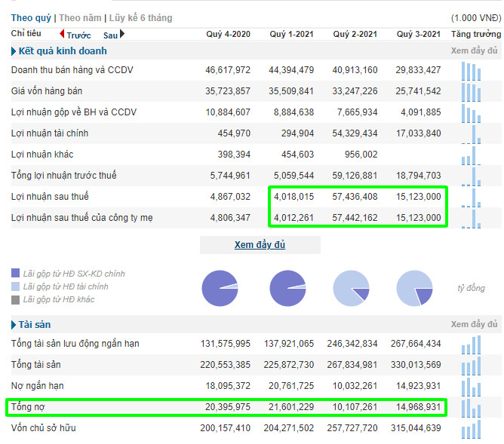The height and width of the screenshot is (444, 504).
Task: Click the underlined 'Xem đầy đủ' center button
Action: (260, 245)
